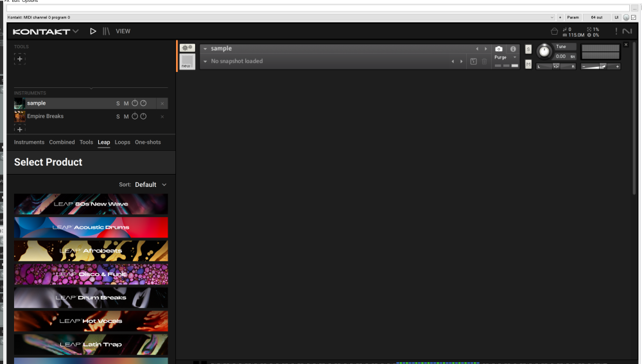Image resolution: width=642 pixels, height=364 pixels.
Task: Click second knob of Empire Breaks row
Action: pyautogui.click(x=143, y=116)
